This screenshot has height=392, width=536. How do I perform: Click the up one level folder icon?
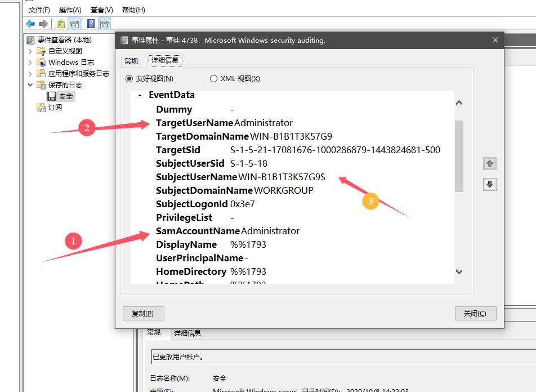tap(61, 24)
